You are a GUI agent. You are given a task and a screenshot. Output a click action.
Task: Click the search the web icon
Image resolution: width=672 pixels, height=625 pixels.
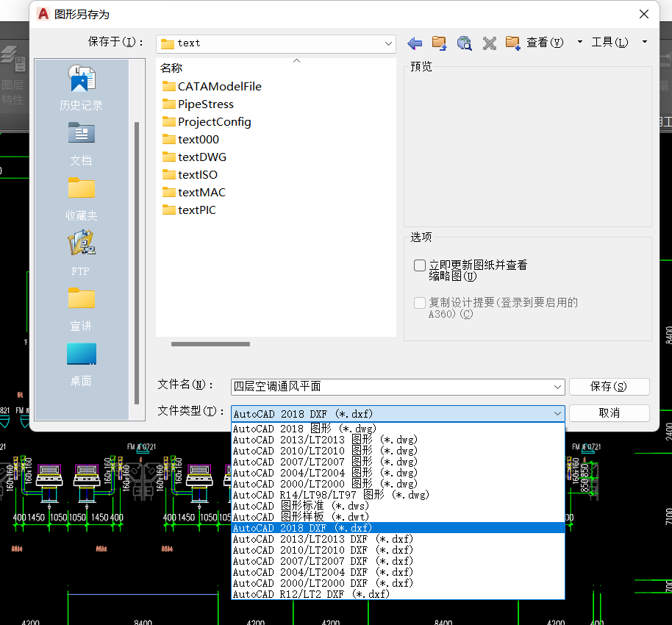[464, 43]
